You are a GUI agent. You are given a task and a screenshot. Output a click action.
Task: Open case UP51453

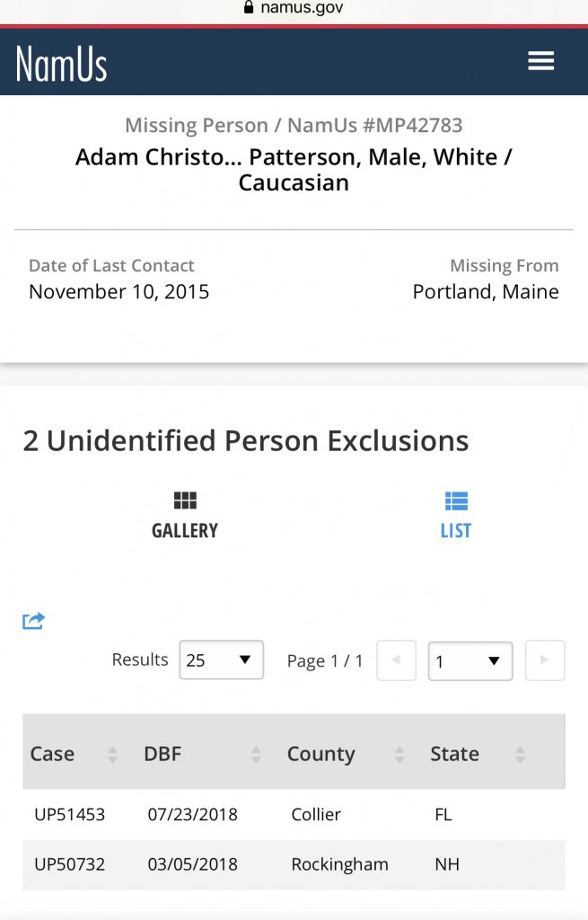click(69, 815)
